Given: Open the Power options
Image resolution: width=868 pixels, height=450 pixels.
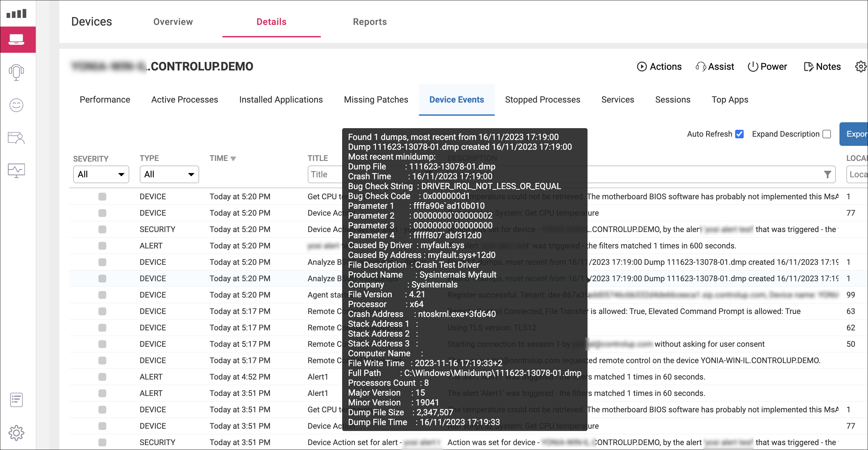Looking at the screenshot, I should [x=767, y=67].
